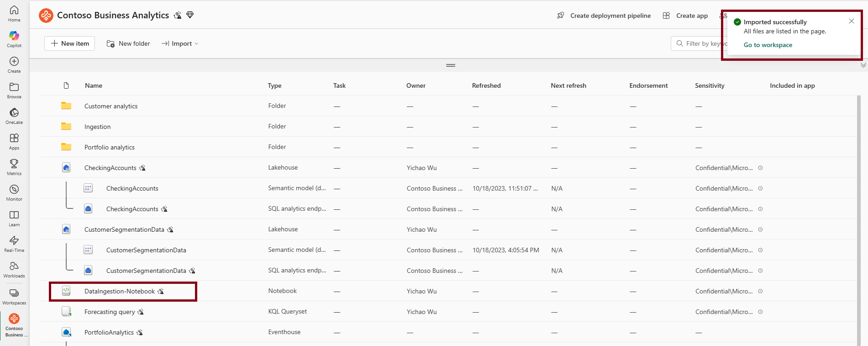The height and width of the screenshot is (346, 868).
Task: Select Contoso Business workspace in sidebar
Action: 14,325
